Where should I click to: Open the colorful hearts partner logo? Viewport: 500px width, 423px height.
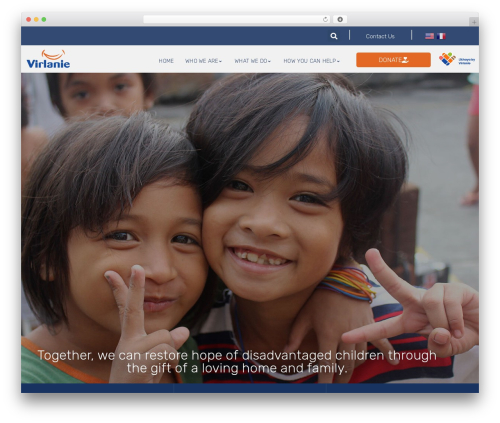coord(457,59)
